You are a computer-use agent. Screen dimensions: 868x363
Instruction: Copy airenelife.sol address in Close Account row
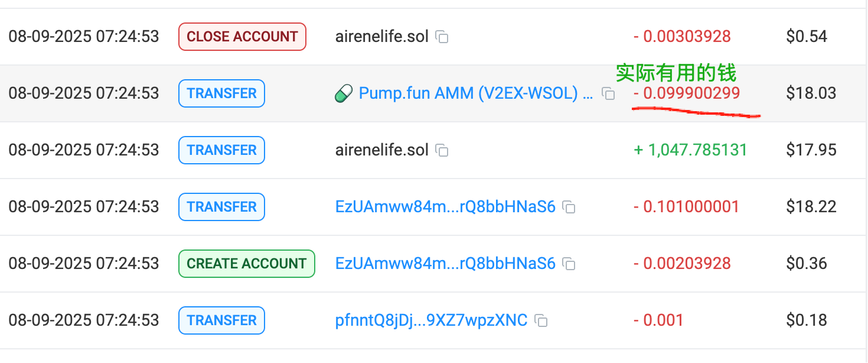click(442, 37)
